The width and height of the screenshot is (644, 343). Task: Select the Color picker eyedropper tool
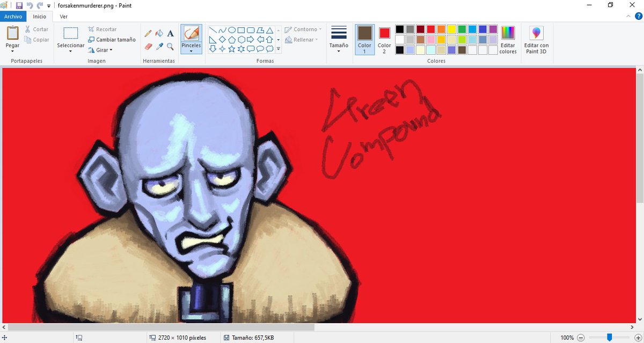(159, 47)
